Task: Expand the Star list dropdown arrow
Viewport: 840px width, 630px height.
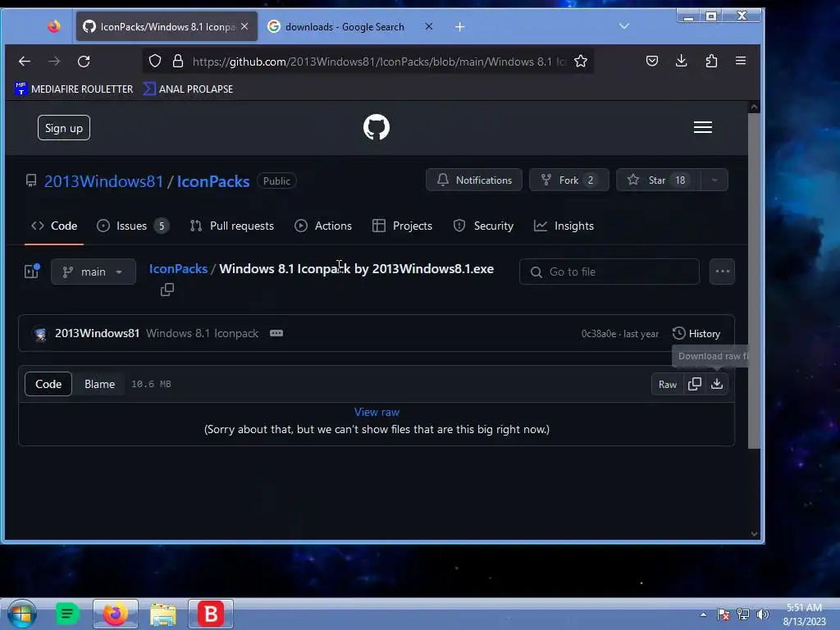Action: 714,180
